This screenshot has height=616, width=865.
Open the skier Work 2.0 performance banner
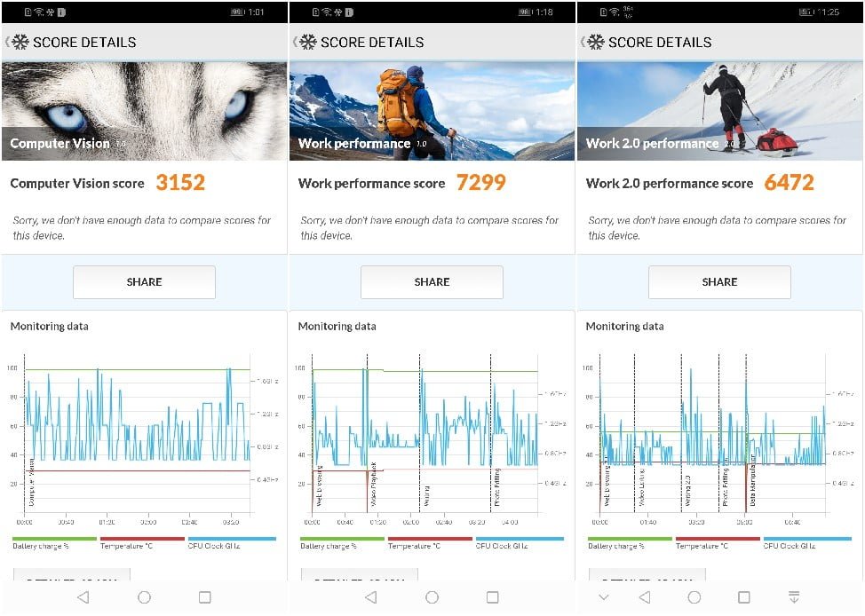[x=719, y=111]
